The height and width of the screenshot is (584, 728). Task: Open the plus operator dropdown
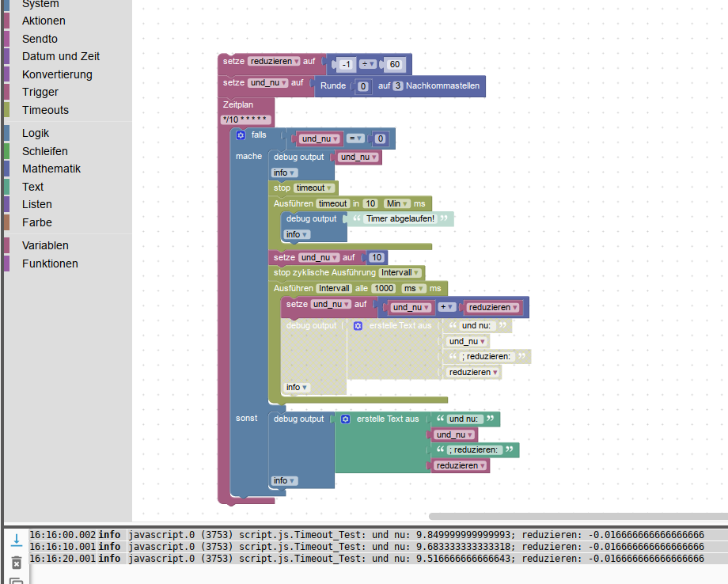446,307
